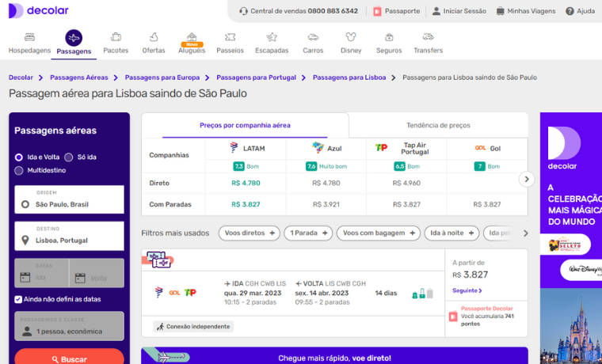This screenshot has height=364, width=602.
Task: Click the Iniciar Sessão user icon
Action: point(436,11)
